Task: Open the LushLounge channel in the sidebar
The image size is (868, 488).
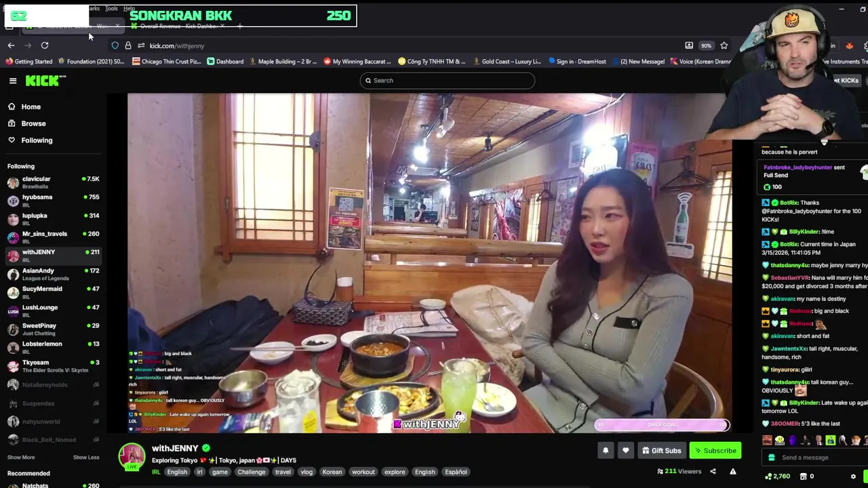Action: [53, 310]
